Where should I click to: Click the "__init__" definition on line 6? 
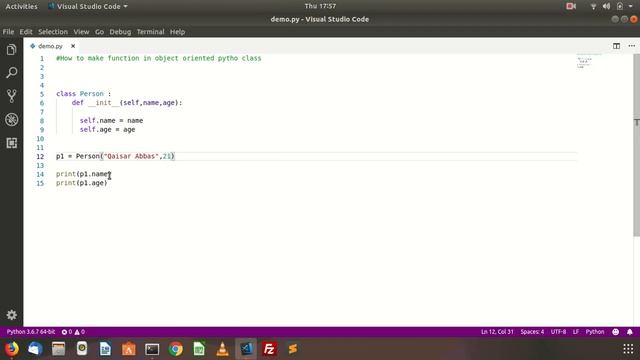click(x=104, y=103)
